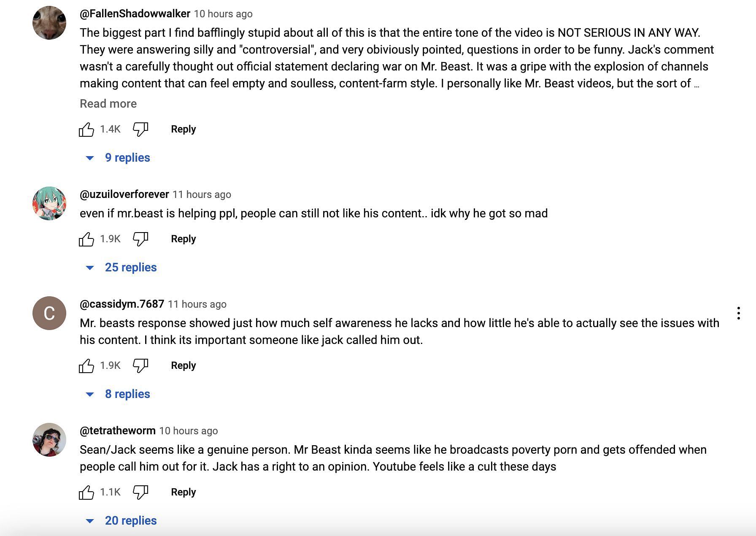Image resolution: width=756 pixels, height=536 pixels.
Task: Like the @FallenShadowwalker comment
Action: (x=86, y=129)
